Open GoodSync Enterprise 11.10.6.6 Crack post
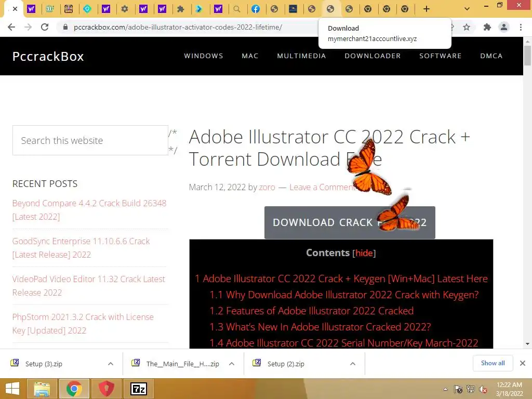Screen dimensions: 532x399 click(81, 248)
